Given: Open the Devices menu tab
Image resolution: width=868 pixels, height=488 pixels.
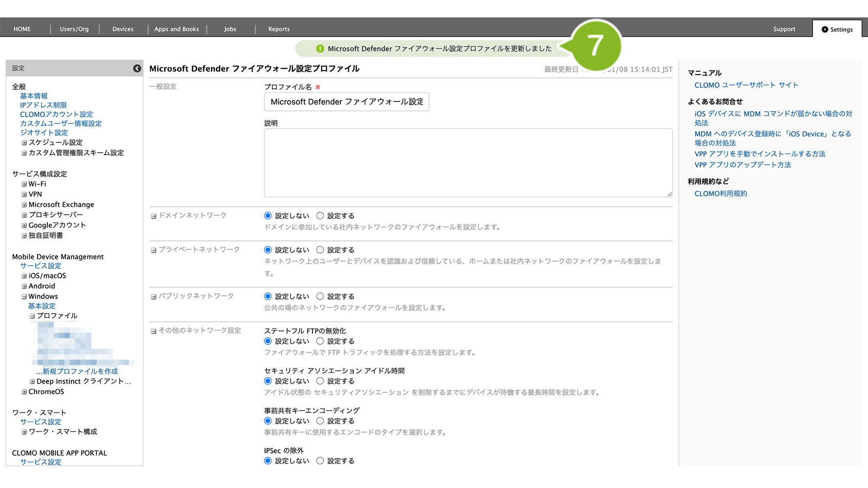Looking at the screenshot, I should tap(123, 29).
